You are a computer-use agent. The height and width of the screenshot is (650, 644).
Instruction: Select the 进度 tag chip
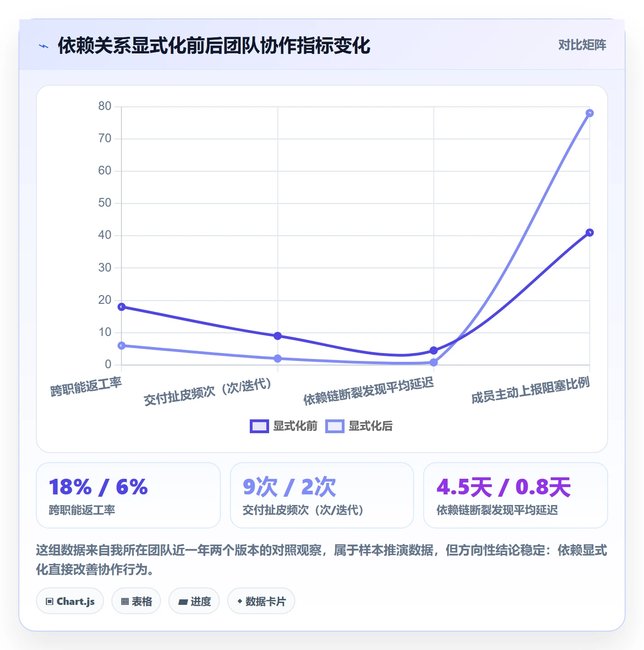194,601
